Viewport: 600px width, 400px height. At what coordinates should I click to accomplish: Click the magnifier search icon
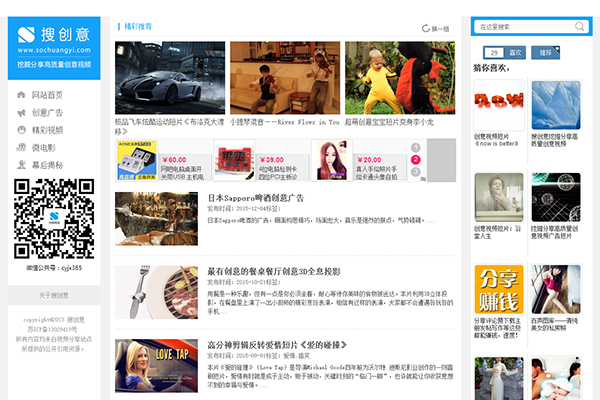(580, 26)
